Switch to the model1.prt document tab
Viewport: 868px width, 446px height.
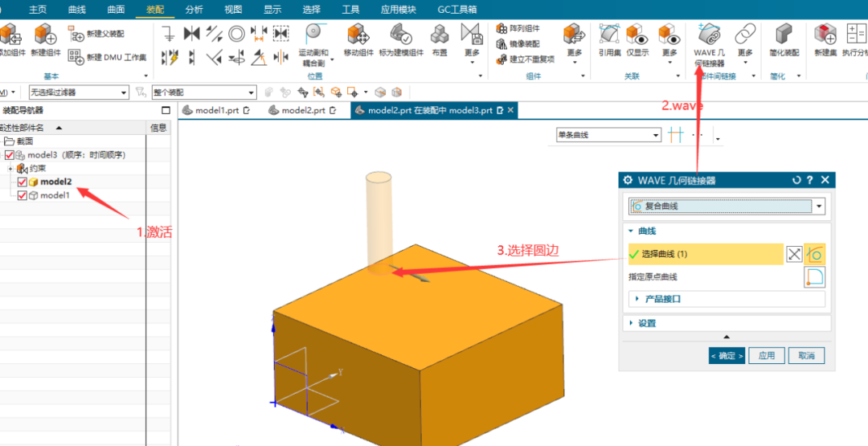point(215,110)
